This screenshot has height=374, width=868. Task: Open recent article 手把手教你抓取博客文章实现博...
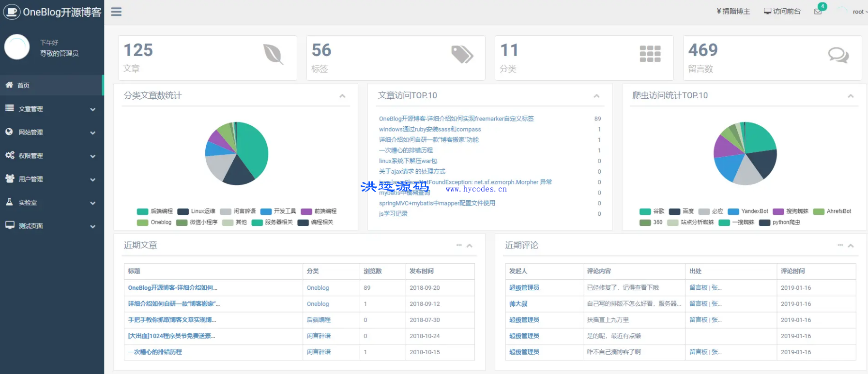172,320
